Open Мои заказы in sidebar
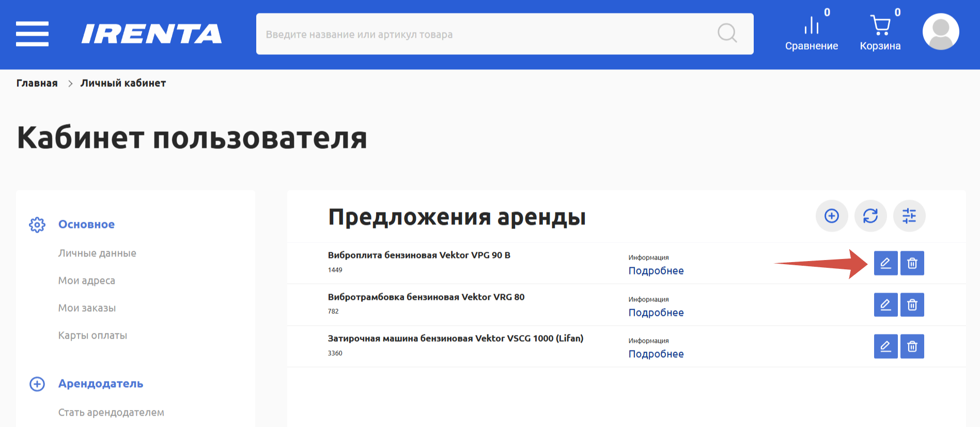980x427 pixels. [x=87, y=308]
